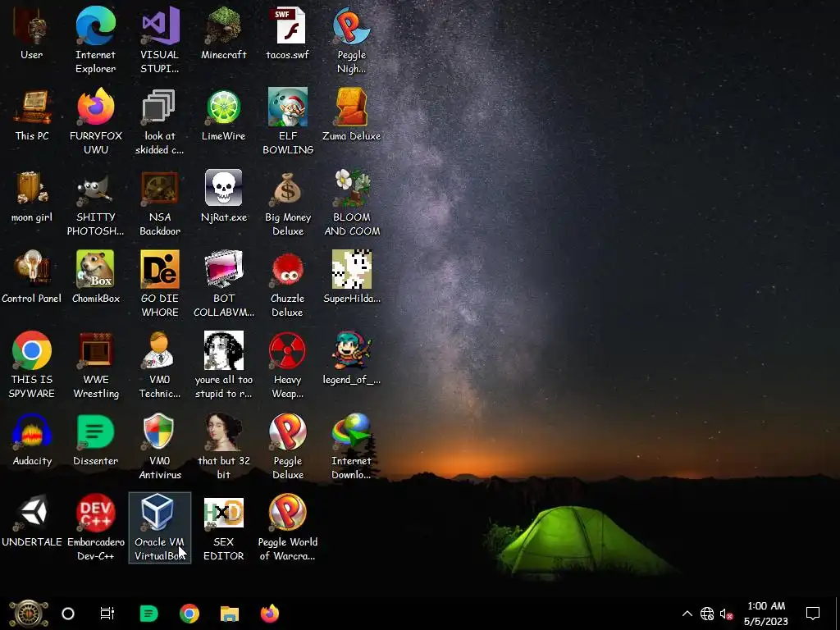
Task: Select the 'look at skidded c...' shortcut
Action: pos(160,121)
